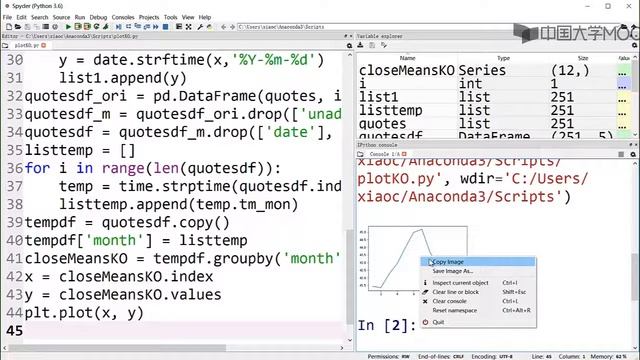Select the Console 1/A tab
The image size is (640, 360).
click(x=384, y=154)
